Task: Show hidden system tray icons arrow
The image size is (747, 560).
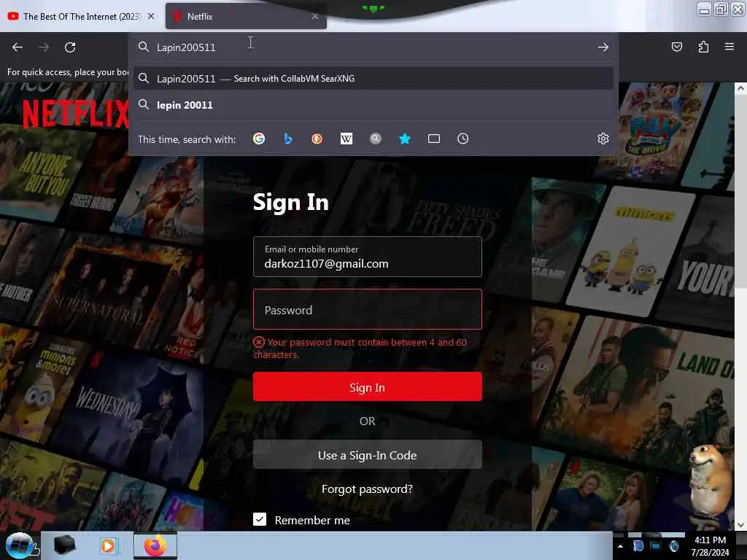Action: (x=620, y=546)
